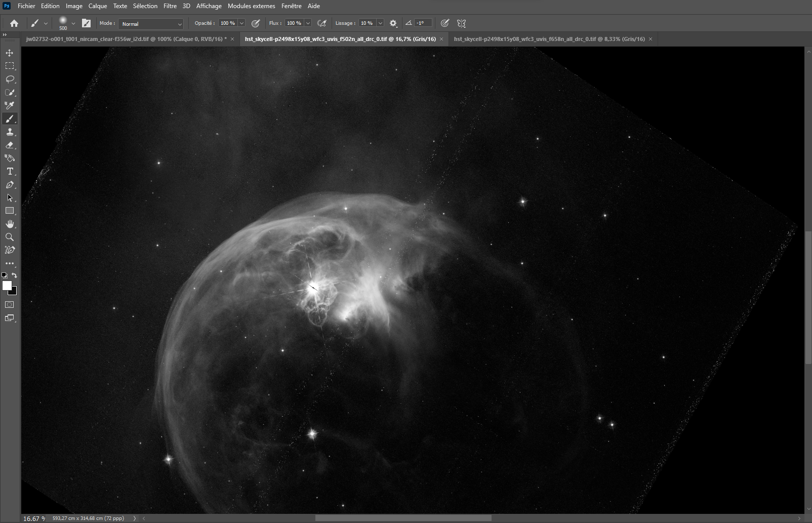812x523 pixels.
Task: Open the Affichage menu
Action: (209, 6)
